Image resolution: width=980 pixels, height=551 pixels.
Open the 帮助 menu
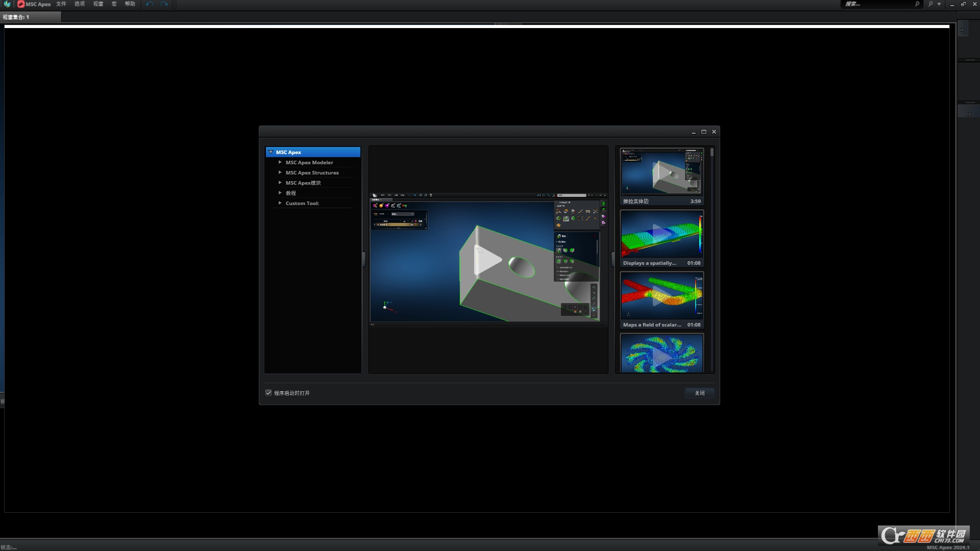pos(130,4)
